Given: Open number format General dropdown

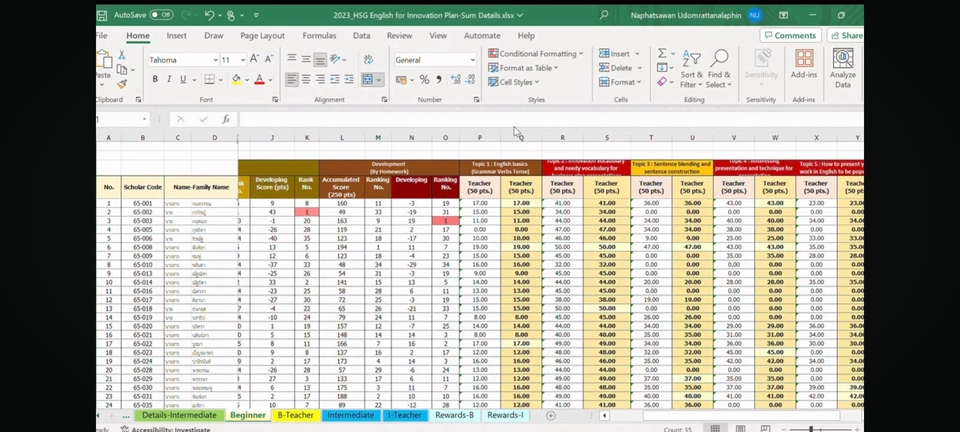Looking at the screenshot, I should point(473,60).
